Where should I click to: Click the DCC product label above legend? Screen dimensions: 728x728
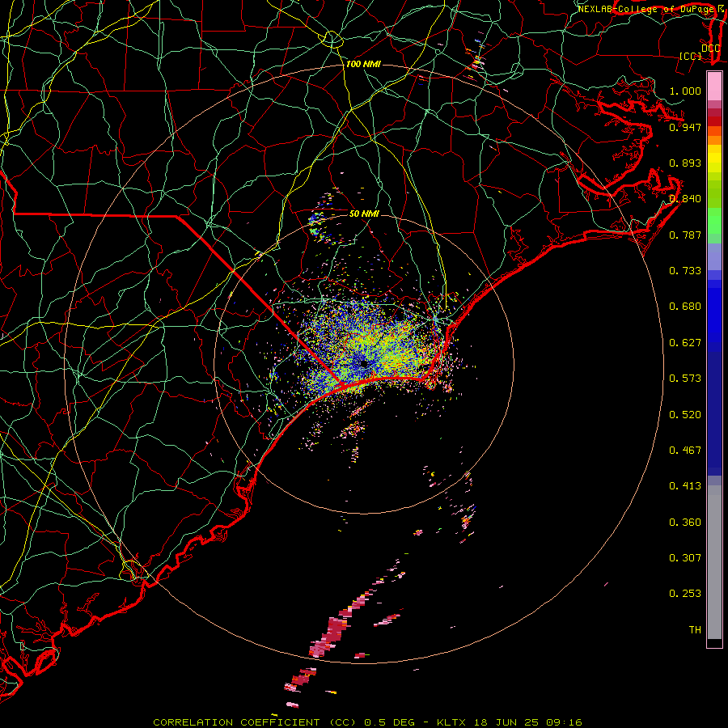[710, 49]
